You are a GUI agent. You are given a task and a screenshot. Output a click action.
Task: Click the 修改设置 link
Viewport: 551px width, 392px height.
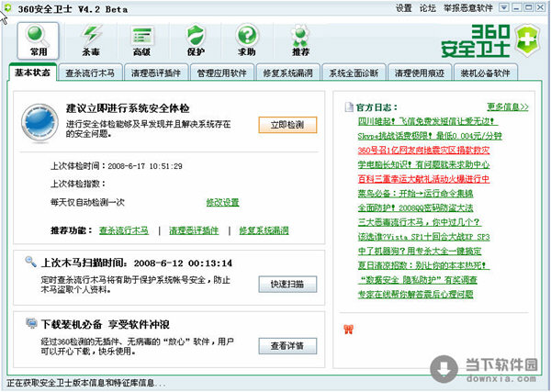222,202
